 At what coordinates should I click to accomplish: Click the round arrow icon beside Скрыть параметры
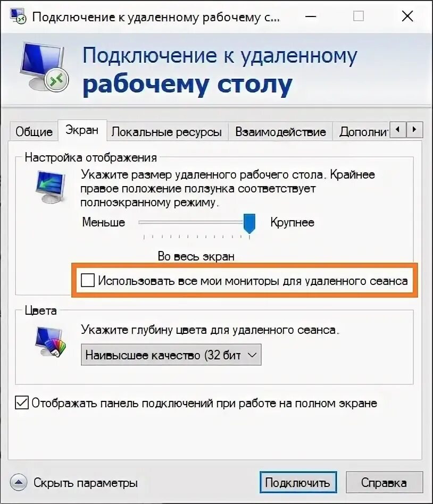click(19, 482)
